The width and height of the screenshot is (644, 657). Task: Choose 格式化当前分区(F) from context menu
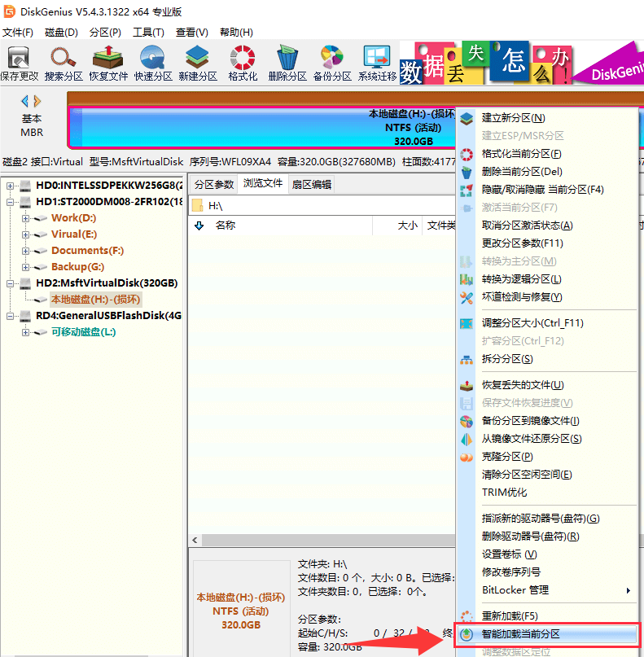coord(547,154)
